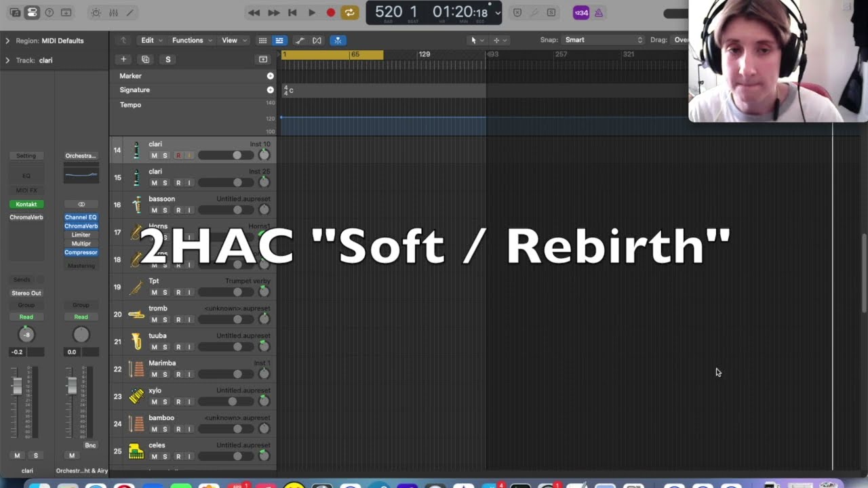Open the Limiter plugin slot
The width and height of the screenshot is (868, 488).
pyautogui.click(x=81, y=235)
